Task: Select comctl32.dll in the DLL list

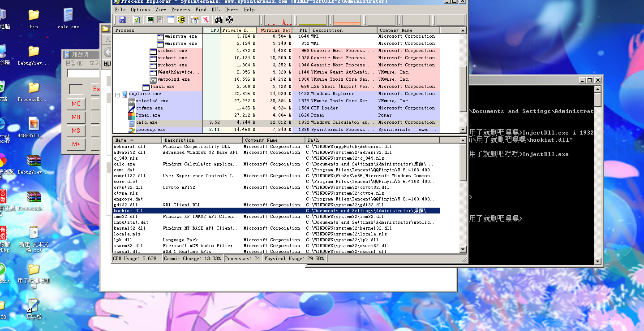Action: pyautogui.click(x=276, y=175)
